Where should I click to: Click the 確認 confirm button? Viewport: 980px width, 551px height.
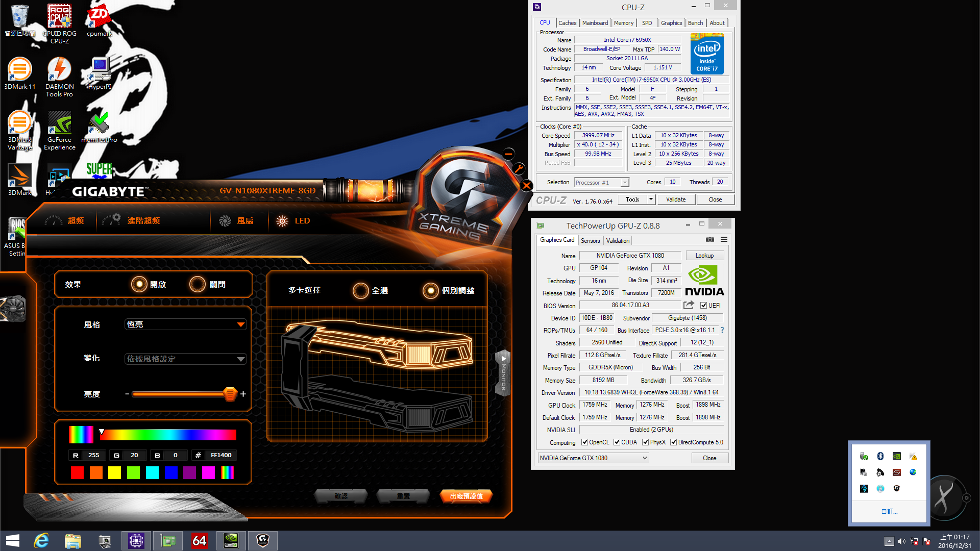click(341, 496)
